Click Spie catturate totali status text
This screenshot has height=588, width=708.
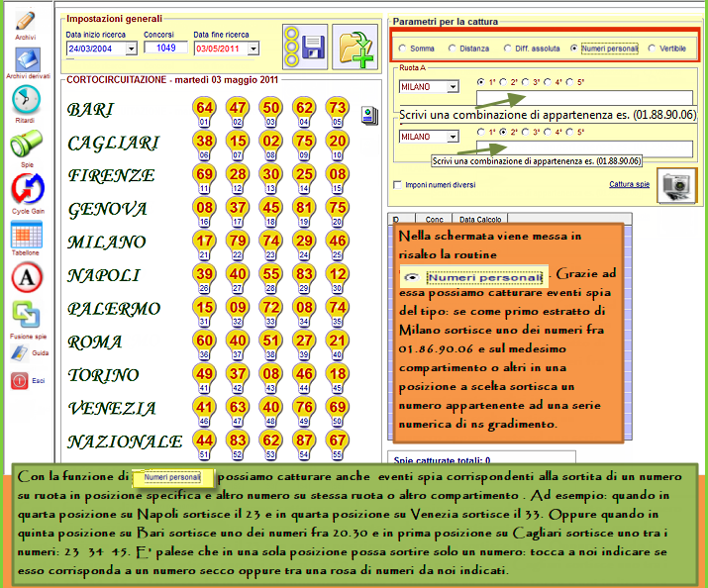coord(442,460)
